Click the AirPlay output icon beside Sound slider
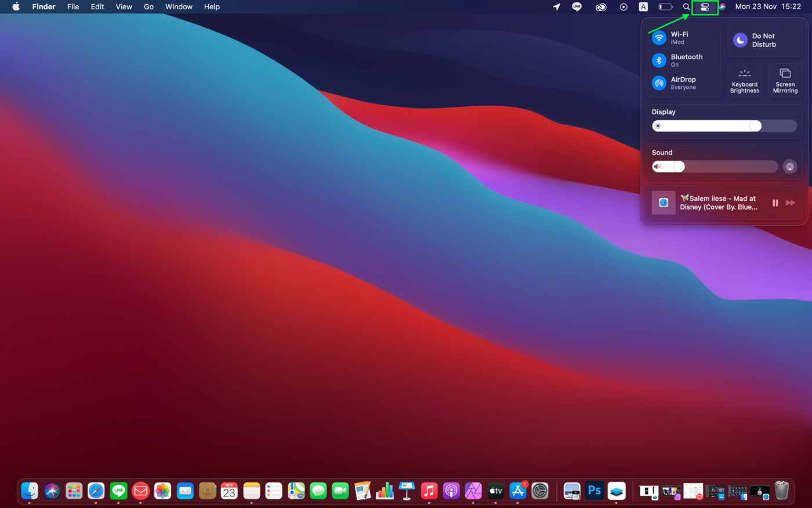Screen dimensions: 812x508 (x=790, y=166)
